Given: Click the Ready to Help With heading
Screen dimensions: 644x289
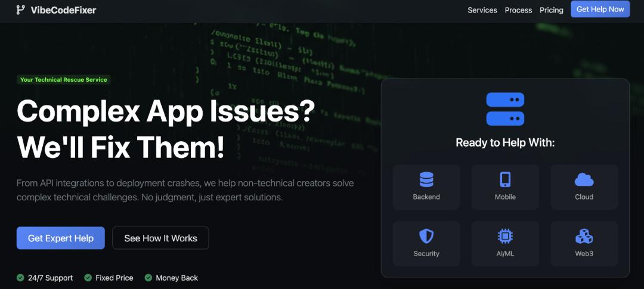Looking at the screenshot, I should tap(505, 143).
